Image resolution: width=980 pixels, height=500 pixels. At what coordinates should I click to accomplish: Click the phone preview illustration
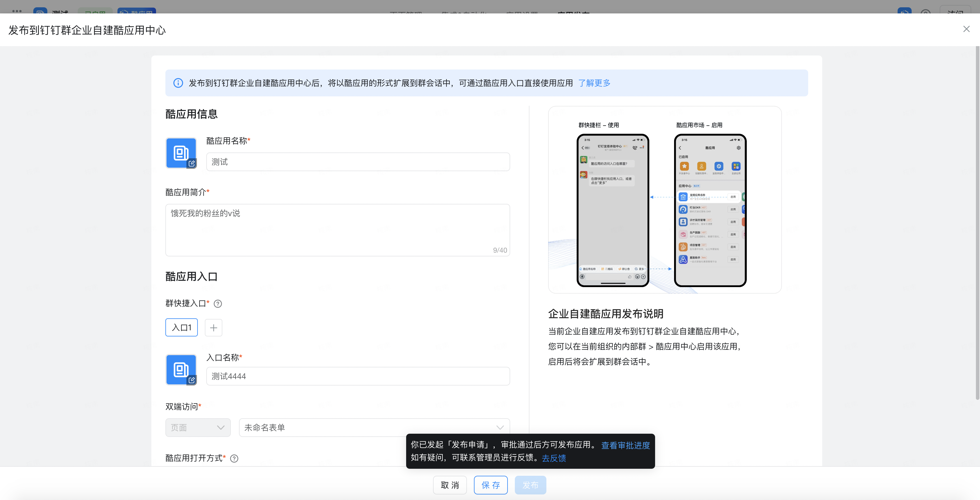(665, 199)
